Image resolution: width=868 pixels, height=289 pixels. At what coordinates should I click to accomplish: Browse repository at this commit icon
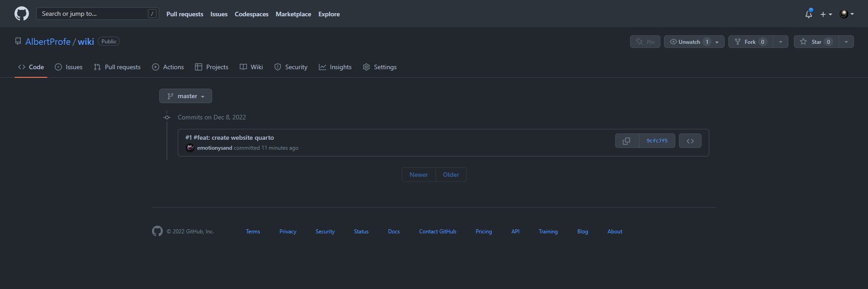click(x=690, y=141)
